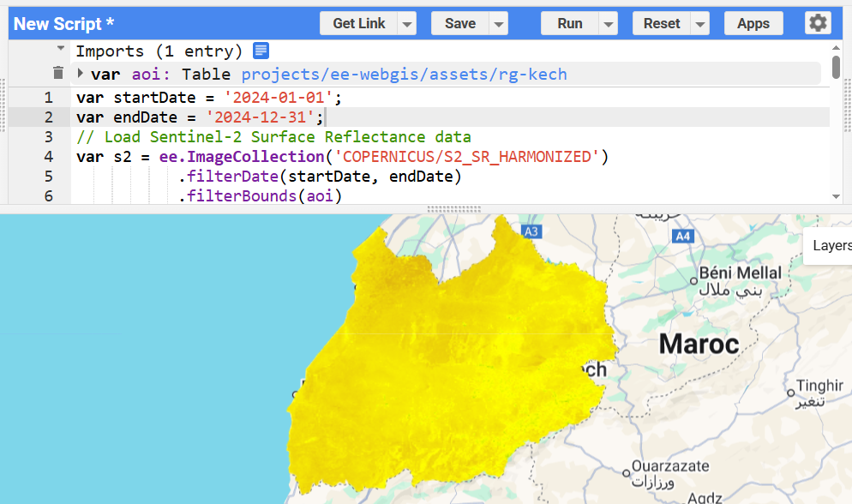The image size is (852, 504).
Task: Delete the aoi import with trash icon
Action: [x=57, y=74]
